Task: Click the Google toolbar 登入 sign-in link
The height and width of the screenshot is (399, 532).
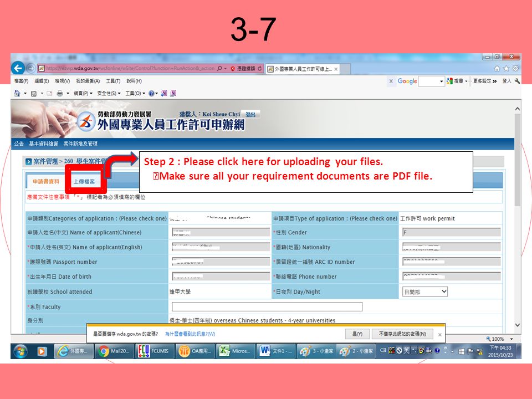Action: [x=507, y=81]
